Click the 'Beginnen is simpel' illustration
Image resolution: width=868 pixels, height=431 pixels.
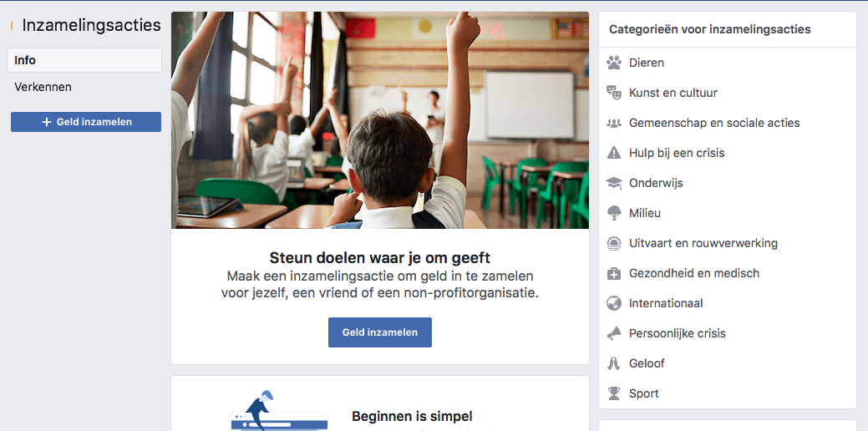279,410
